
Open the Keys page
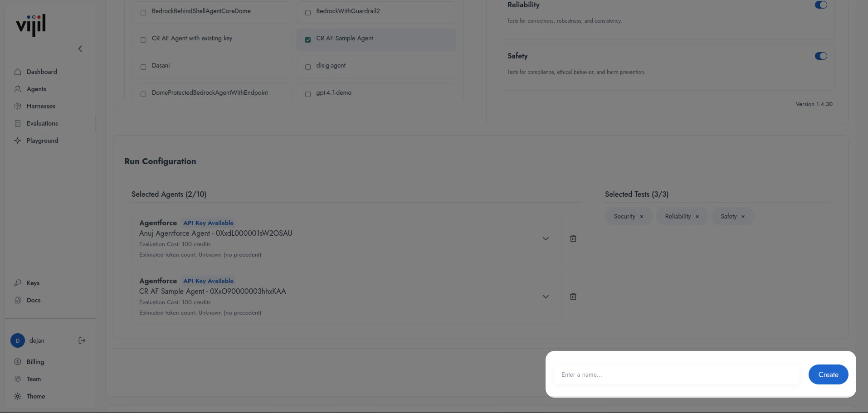tap(32, 283)
